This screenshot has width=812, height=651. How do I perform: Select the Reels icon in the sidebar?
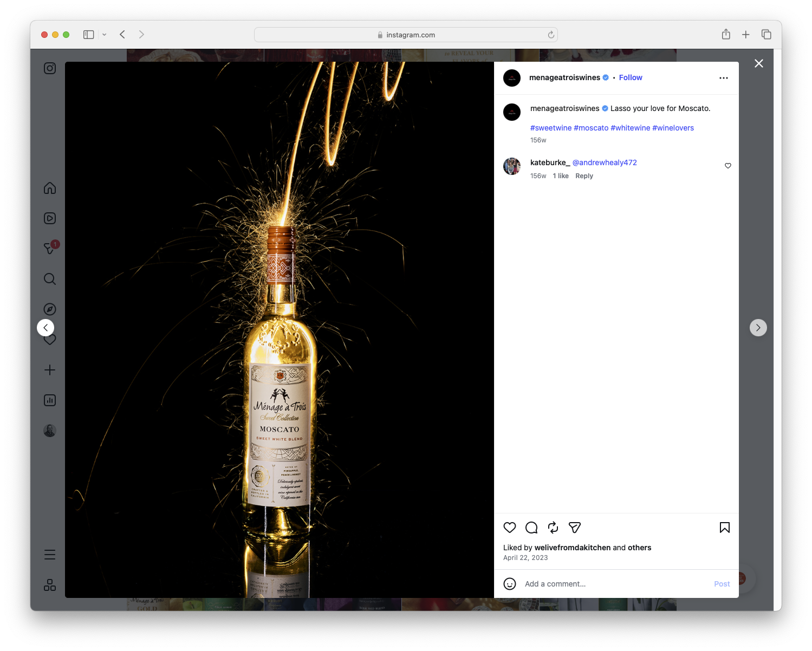click(x=49, y=218)
